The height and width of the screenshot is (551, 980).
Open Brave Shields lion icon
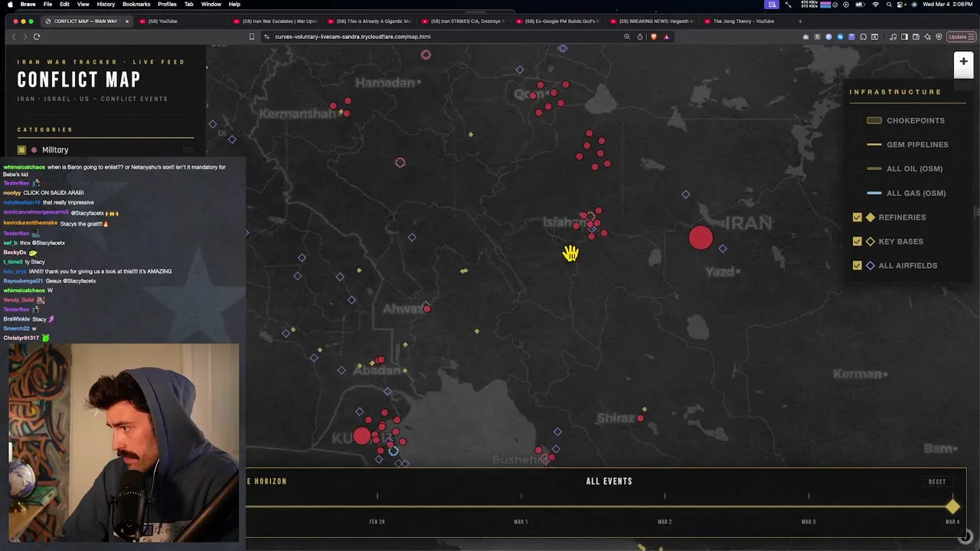click(653, 37)
